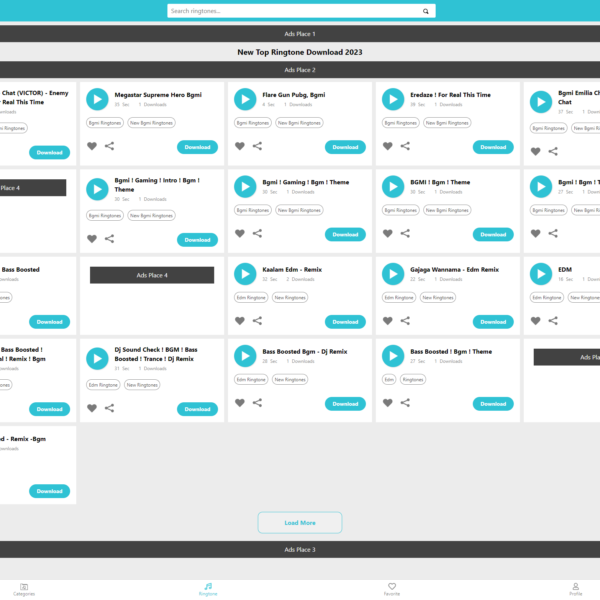Play Bgmi Emilia Chat ringtone
Viewport: 600px width, 600px height.
541,102
